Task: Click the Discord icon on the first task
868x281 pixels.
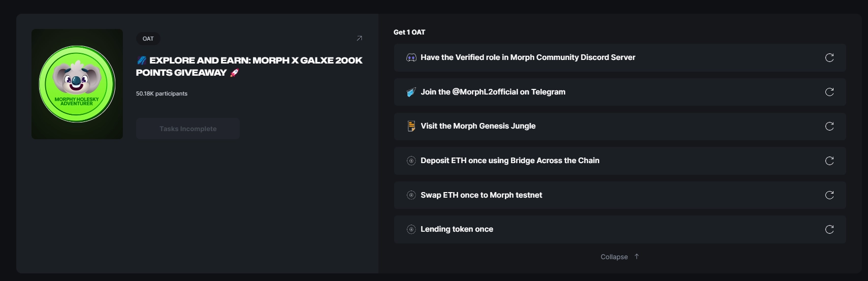Action: point(411,57)
